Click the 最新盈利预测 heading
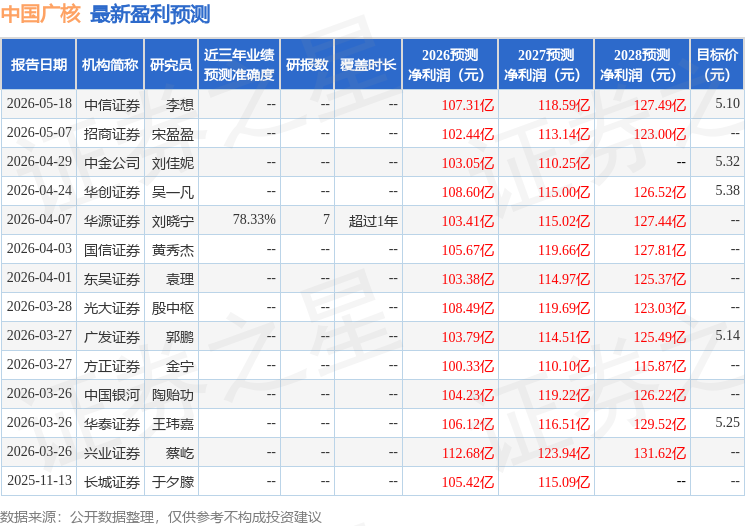 tap(150, 14)
